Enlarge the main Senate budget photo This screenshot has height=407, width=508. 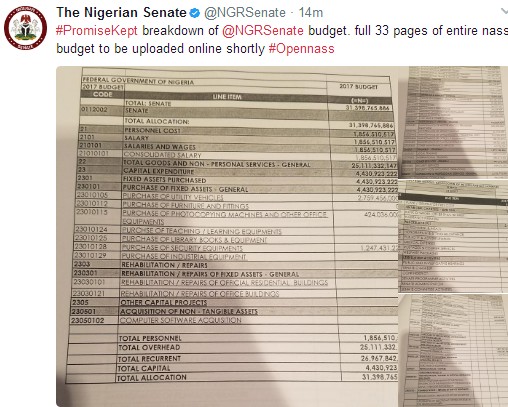(x=227, y=236)
